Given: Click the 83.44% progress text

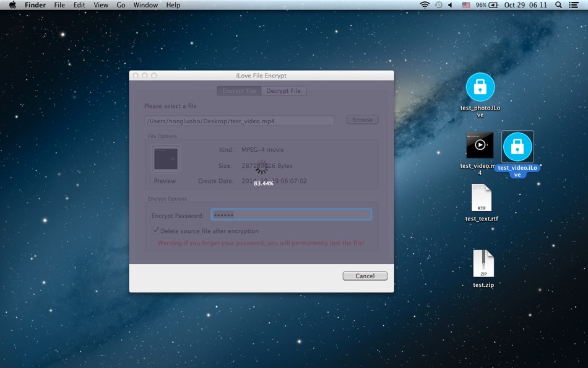Looking at the screenshot, I should point(263,183).
